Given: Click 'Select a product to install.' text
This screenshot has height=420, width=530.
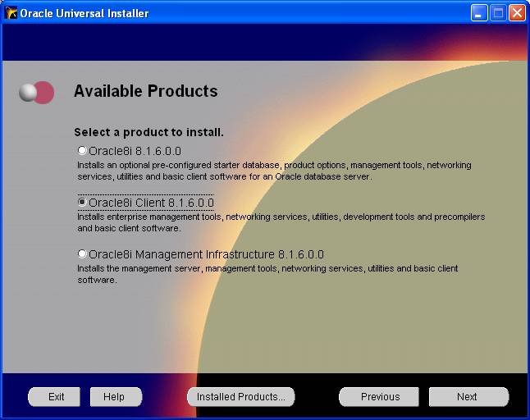Looking at the screenshot, I should pos(148,132).
